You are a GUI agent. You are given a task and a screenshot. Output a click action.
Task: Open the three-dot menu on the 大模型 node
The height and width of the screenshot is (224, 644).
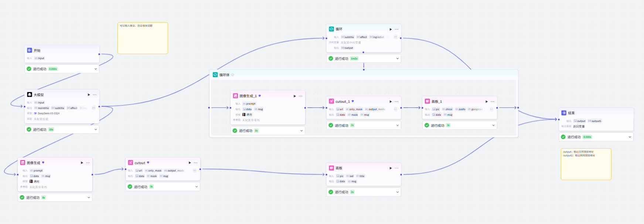[95, 95]
